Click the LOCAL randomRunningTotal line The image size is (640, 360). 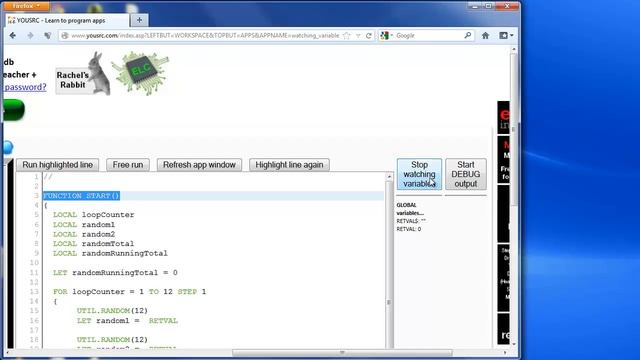(x=110, y=253)
